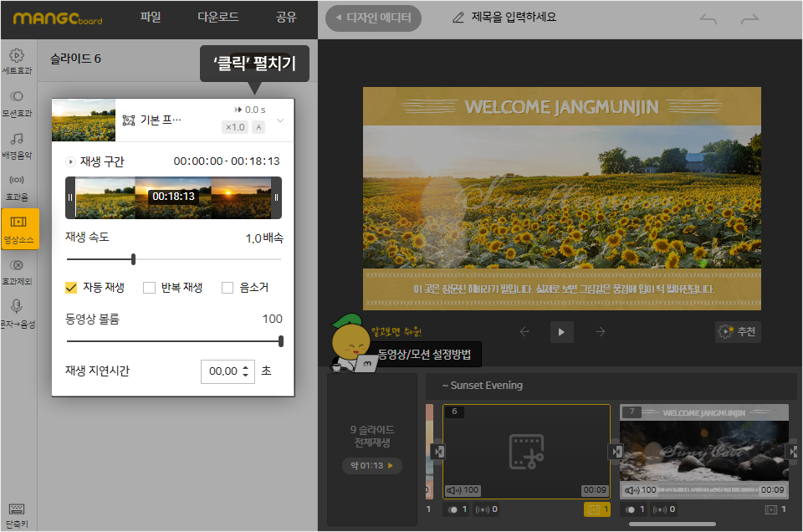
Task: Increase 재생 지연시간 with stepper arrows
Action: [246, 367]
